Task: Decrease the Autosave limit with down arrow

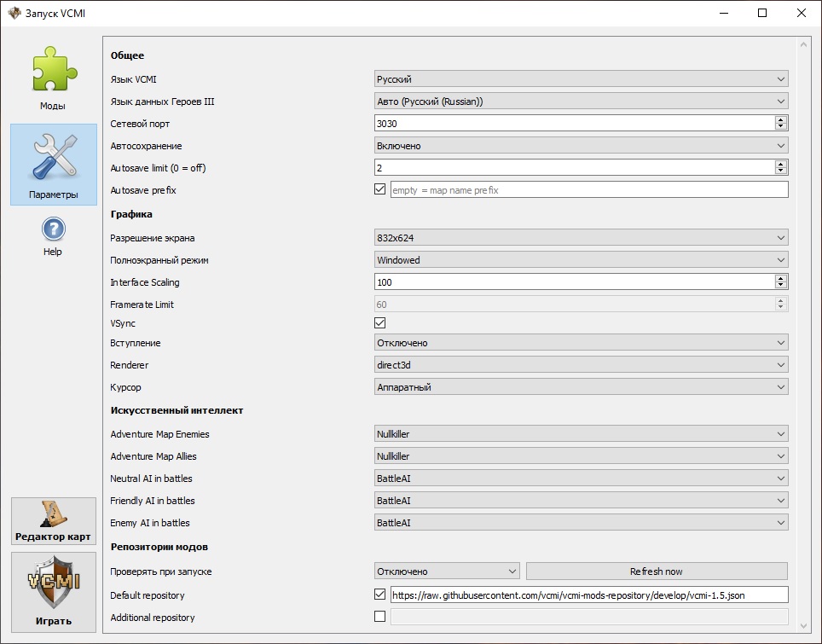Action: (780, 171)
